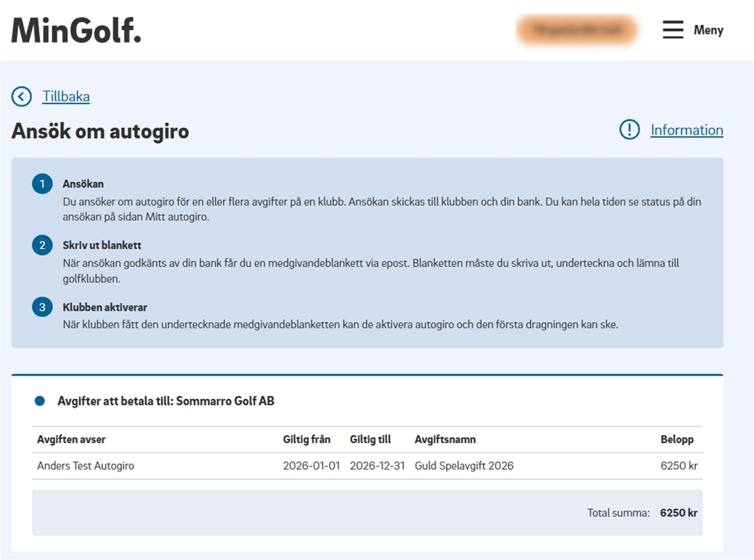Click the Avgiftsnamn column header
Screen dimensions: 754x560
445,439
